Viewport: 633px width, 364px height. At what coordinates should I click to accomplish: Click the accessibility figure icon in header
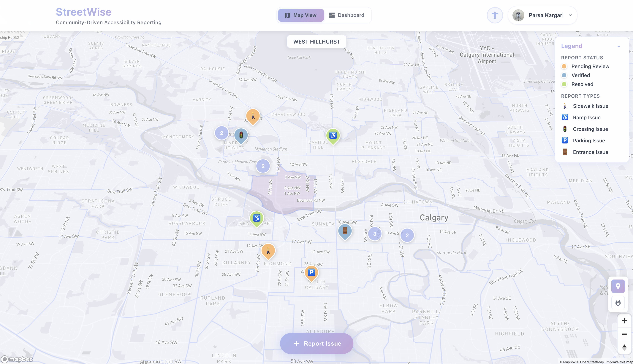(x=495, y=15)
